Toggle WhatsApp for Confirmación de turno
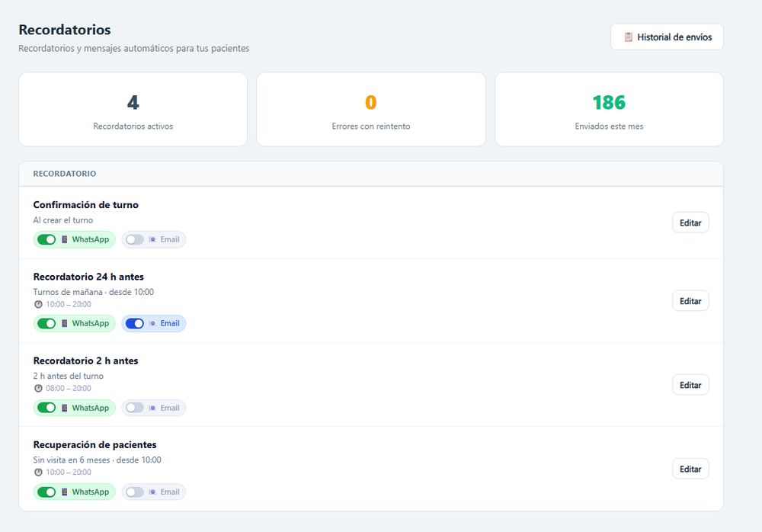762x532 pixels. 46,239
